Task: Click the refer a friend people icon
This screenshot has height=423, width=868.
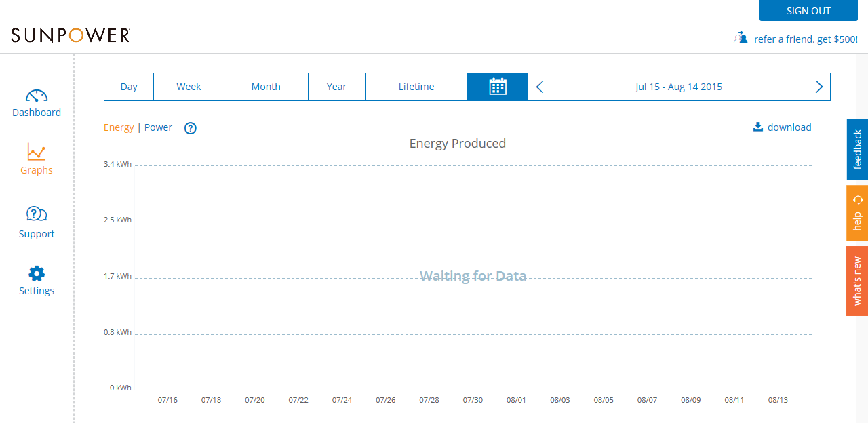Action: tap(741, 38)
